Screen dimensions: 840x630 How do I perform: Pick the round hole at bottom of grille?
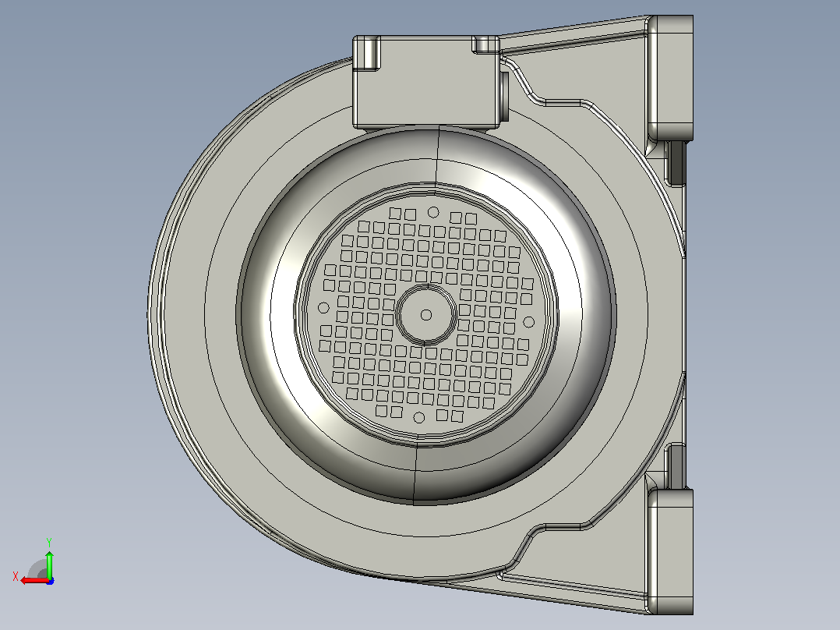point(419,417)
